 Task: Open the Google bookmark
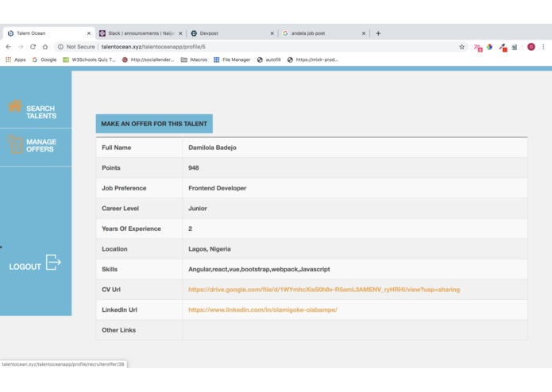click(44, 60)
